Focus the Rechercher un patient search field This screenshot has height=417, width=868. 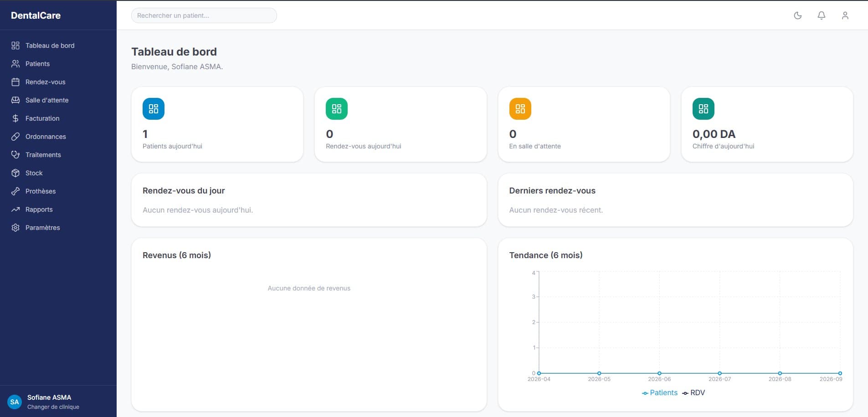click(x=204, y=15)
